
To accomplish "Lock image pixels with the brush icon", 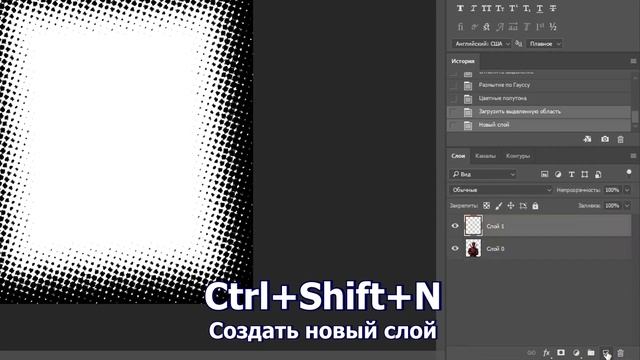I will (498, 206).
